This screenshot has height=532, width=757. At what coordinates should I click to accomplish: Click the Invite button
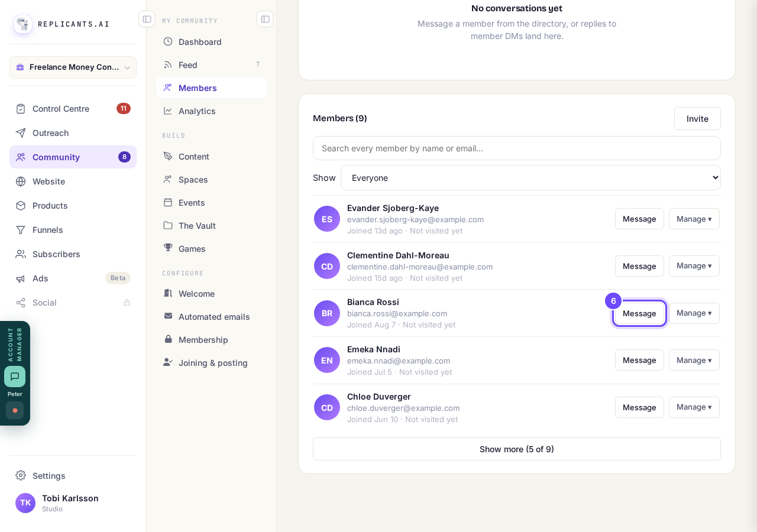(x=697, y=119)
